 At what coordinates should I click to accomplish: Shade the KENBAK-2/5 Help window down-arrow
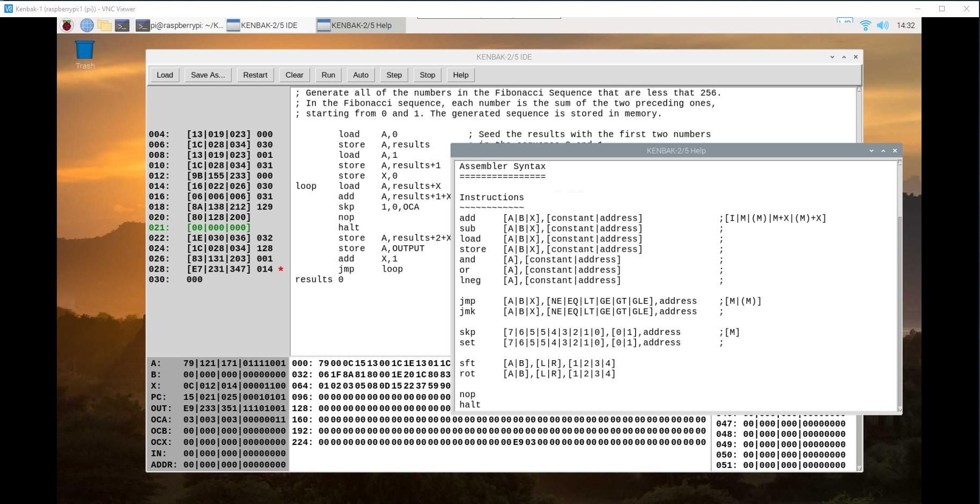click(x=871, y=151)
